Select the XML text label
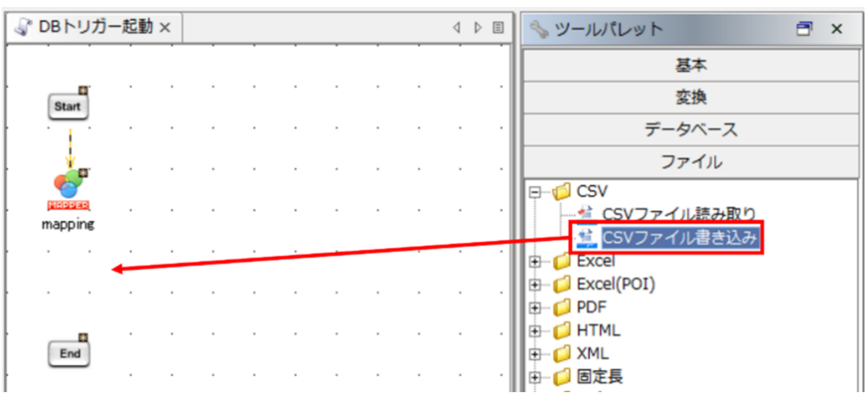 coord(593,353)
